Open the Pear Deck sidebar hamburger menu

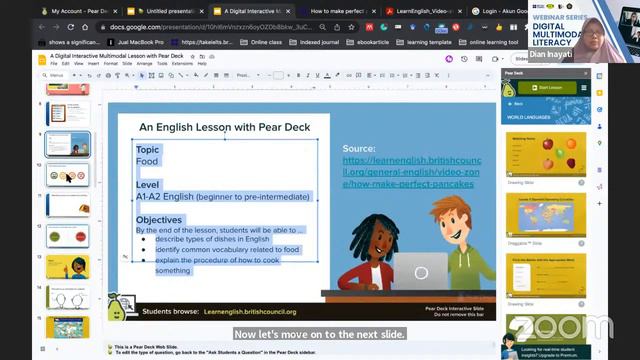click(584, 88)
